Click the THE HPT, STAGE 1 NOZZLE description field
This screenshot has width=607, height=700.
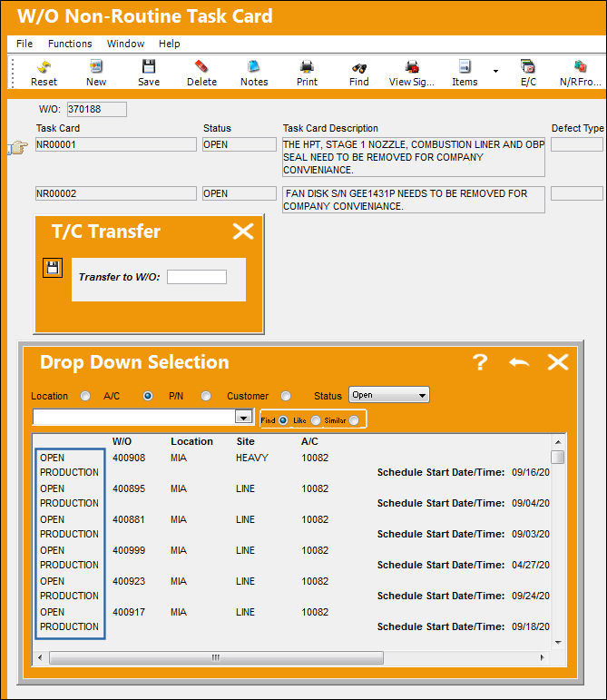[x=414, y=157]
